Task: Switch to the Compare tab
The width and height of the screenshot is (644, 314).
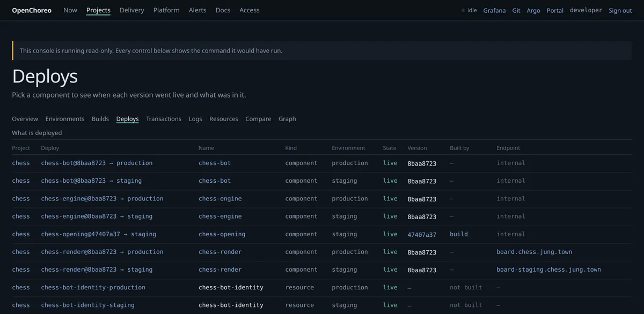Action: [x=258, y=119]
